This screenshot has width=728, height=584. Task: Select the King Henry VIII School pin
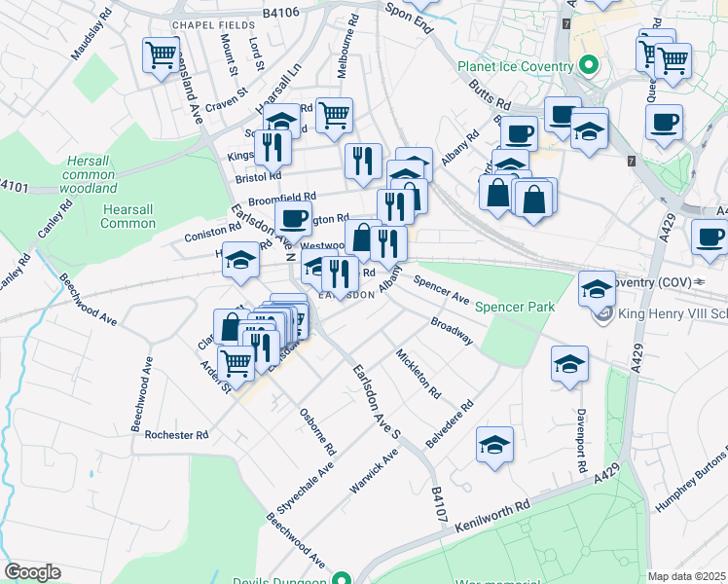click(x=603, y=313)
